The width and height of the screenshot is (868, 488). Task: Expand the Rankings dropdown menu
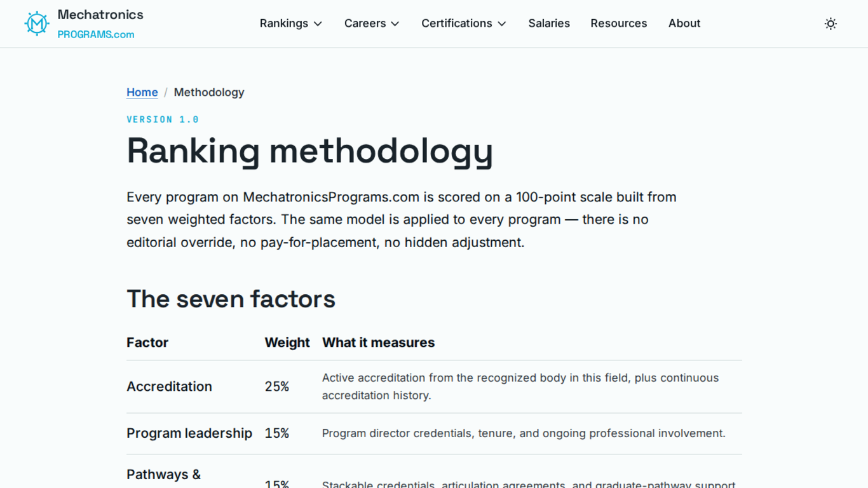(291, 24)
